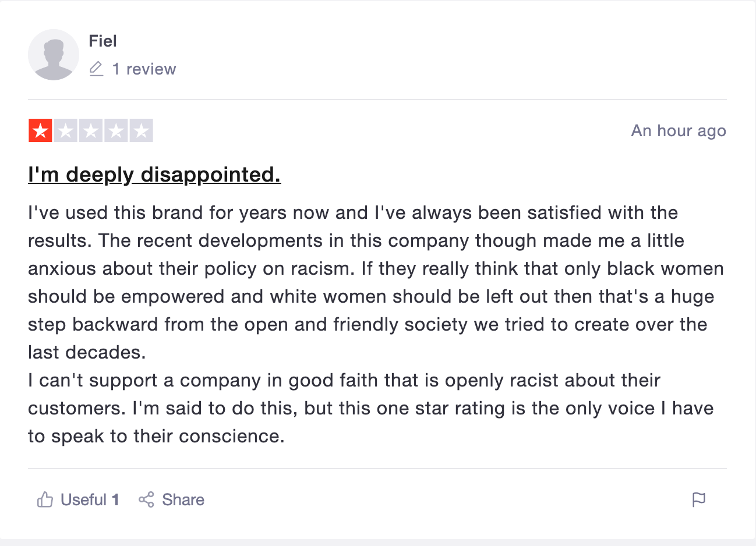Screen dimensions: 756x546
Task: Click the "An hour ago" timestamp
Action: click(679, 130)
